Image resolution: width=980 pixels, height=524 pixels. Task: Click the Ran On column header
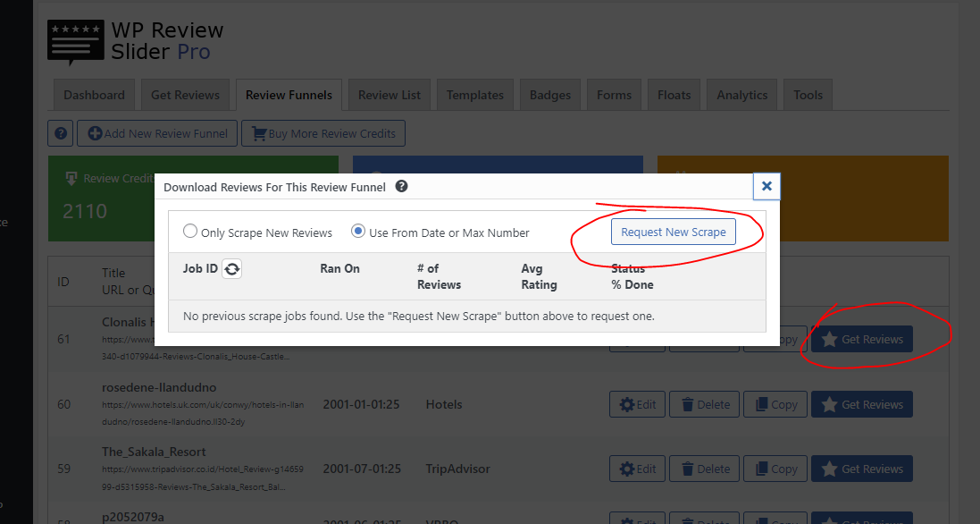pyautogui.click(x=340, y=268)
